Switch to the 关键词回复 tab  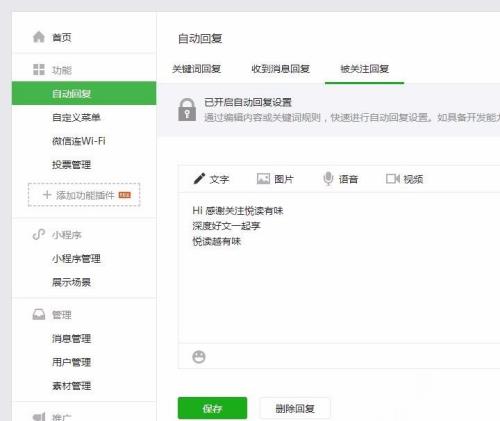point(196,69)
